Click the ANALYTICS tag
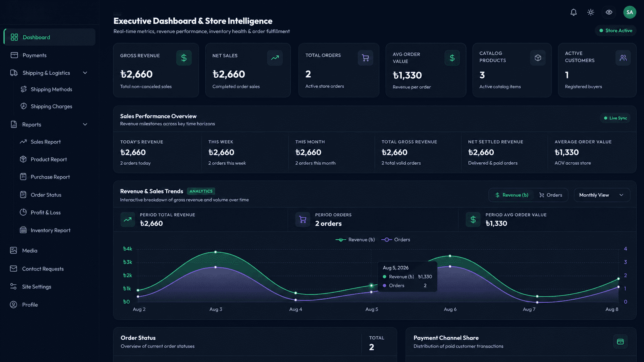 [x=201, y=191]
